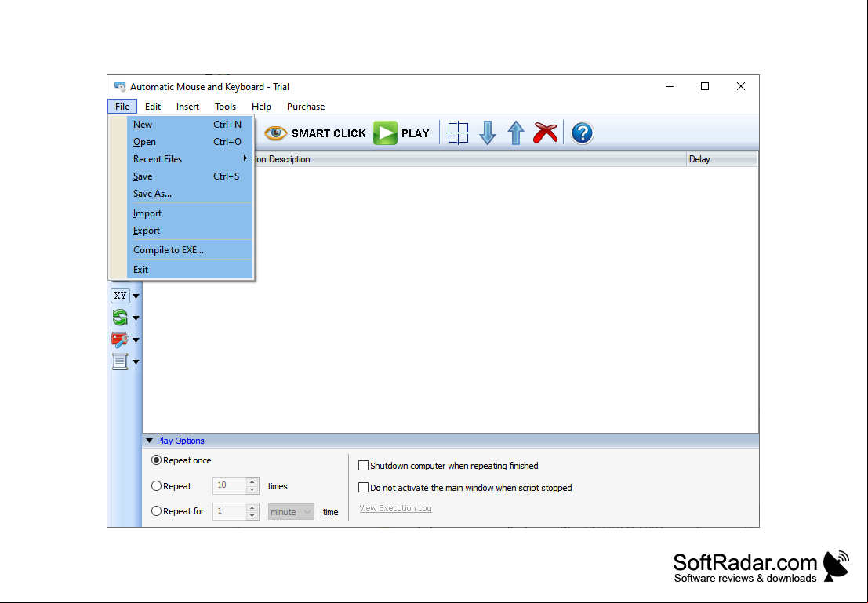This screenshot has height=603, width=868.
Task: Move action up with blue up arrow
Action: [x=516, y=133]
